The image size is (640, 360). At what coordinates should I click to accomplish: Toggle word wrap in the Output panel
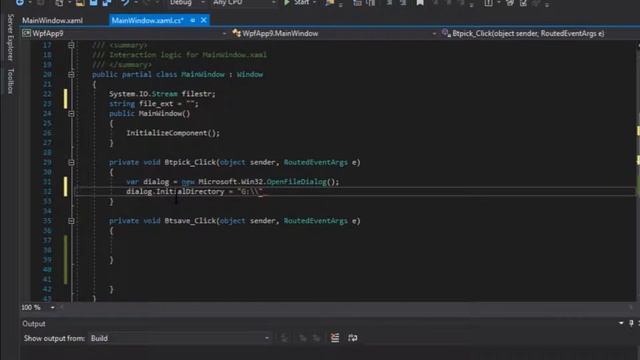click(x=353, y=338)
